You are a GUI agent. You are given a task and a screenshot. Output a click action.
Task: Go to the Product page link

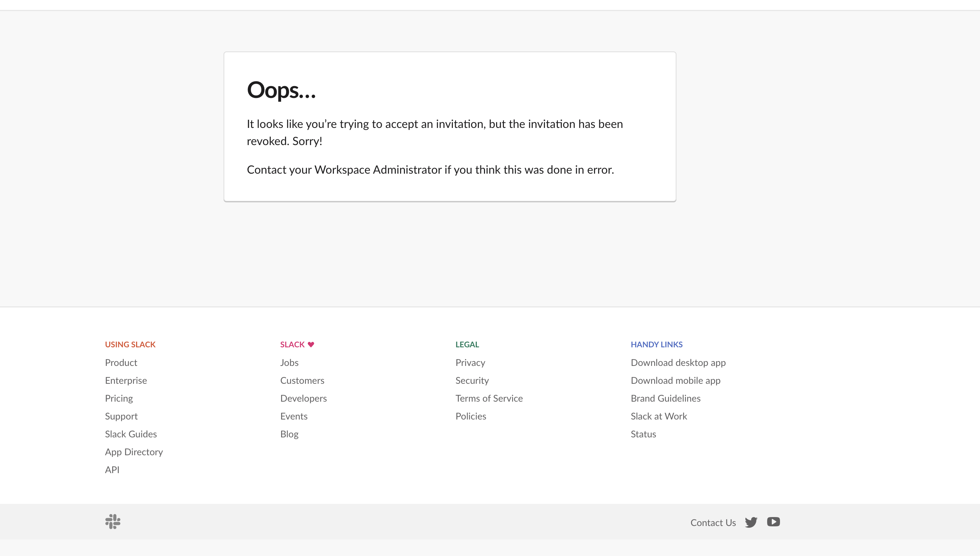[x=121, y=362]
